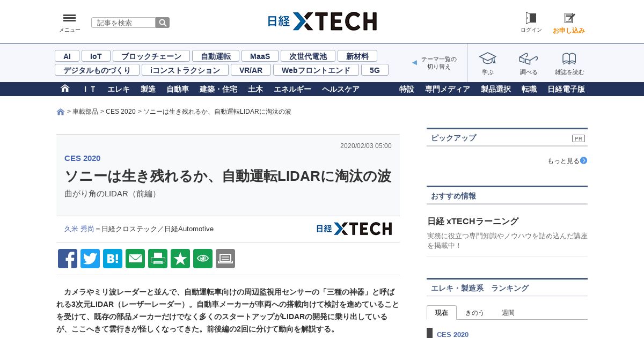Screen dimensions: 644x338
Task: Focus the 記事を検索 search field
Action: 123,23
